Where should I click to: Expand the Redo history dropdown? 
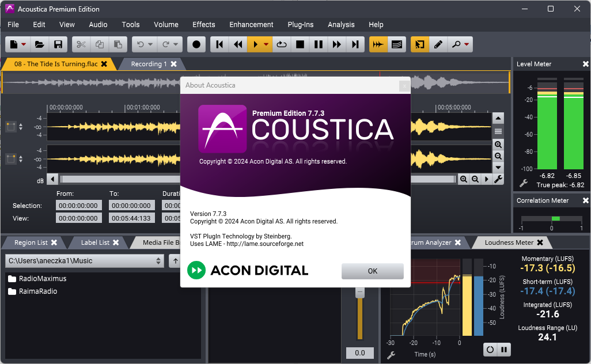click(x=176, y=44)
